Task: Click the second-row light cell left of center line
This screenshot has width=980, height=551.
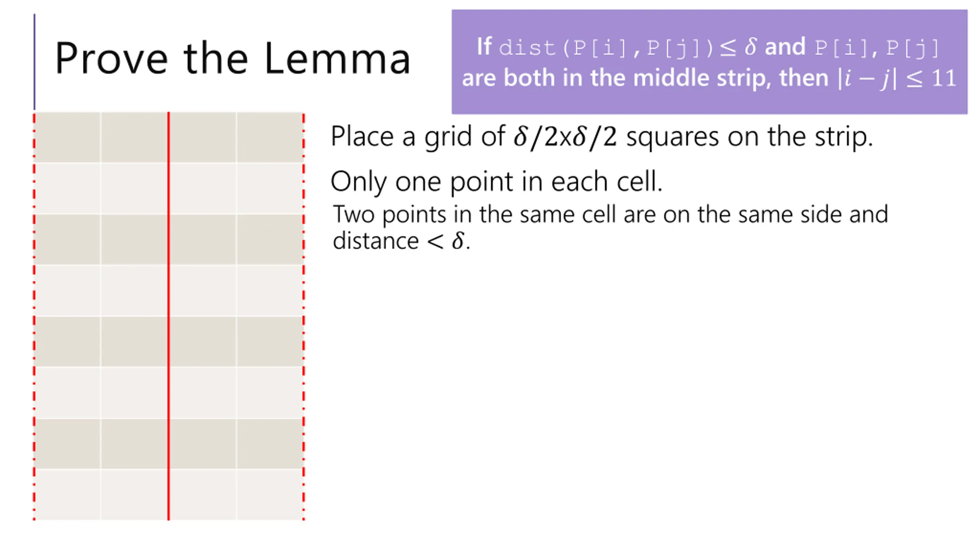Action: pyautogui.click(x=134, y=188)
